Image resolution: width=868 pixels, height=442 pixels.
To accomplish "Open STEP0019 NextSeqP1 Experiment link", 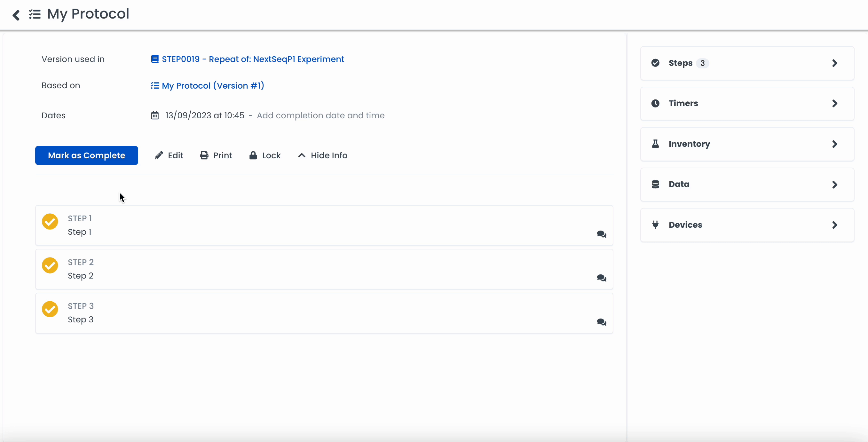I will tap(252, 59).
